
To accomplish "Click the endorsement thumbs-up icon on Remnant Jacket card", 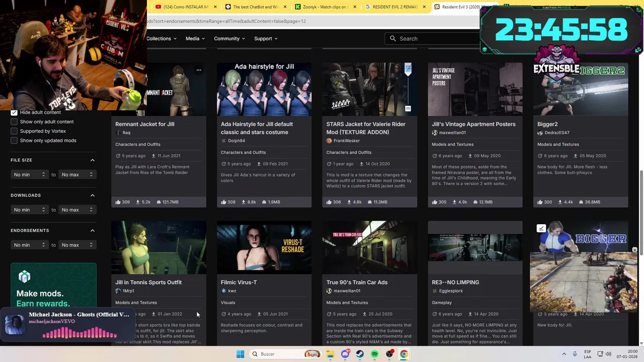I will coord(118,202).
